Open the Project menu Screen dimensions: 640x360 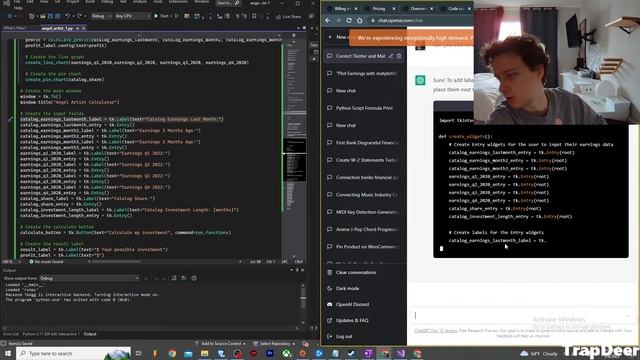tap(73, 2)
